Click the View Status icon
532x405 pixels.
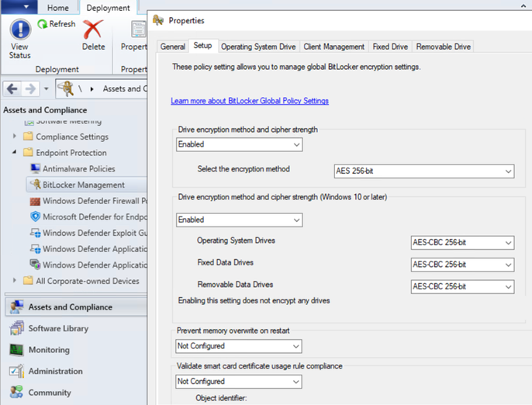click(20, 29)
